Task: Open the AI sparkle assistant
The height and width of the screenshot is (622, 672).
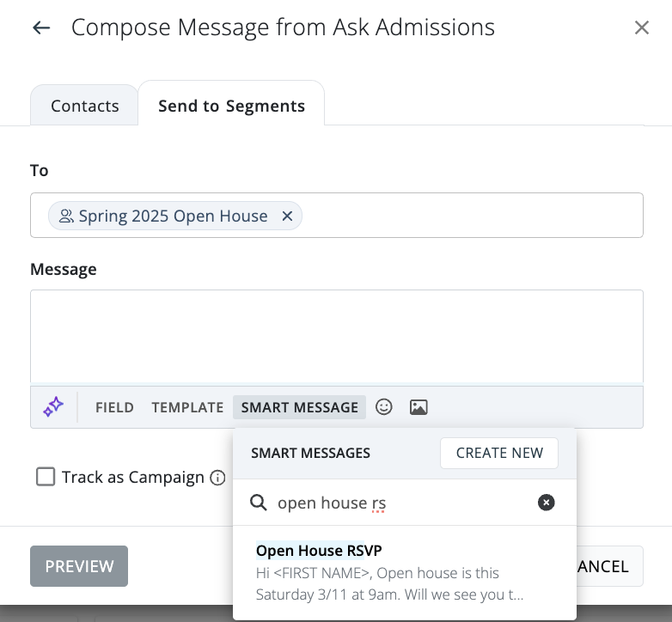Action: [x=53, y=407]
